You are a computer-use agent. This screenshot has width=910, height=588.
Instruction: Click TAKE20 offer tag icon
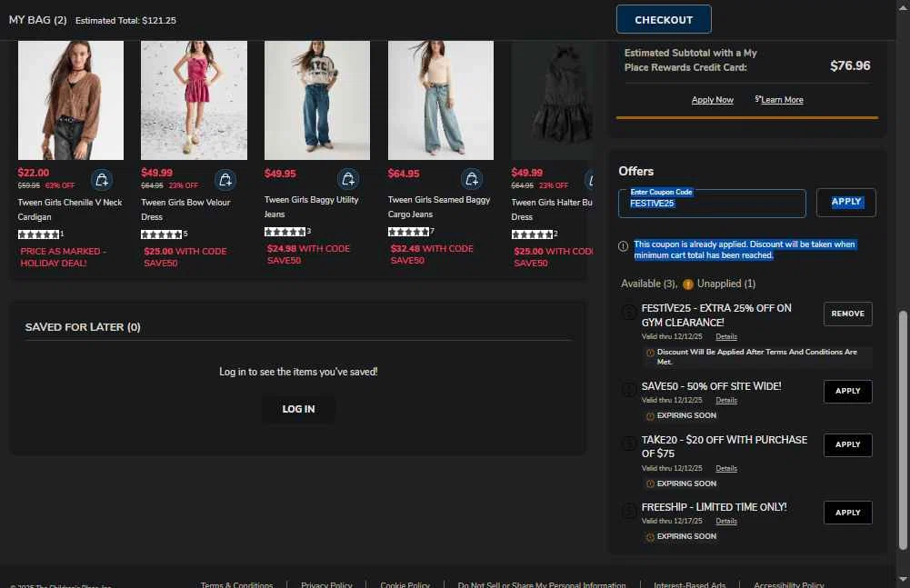pos(628,443)
